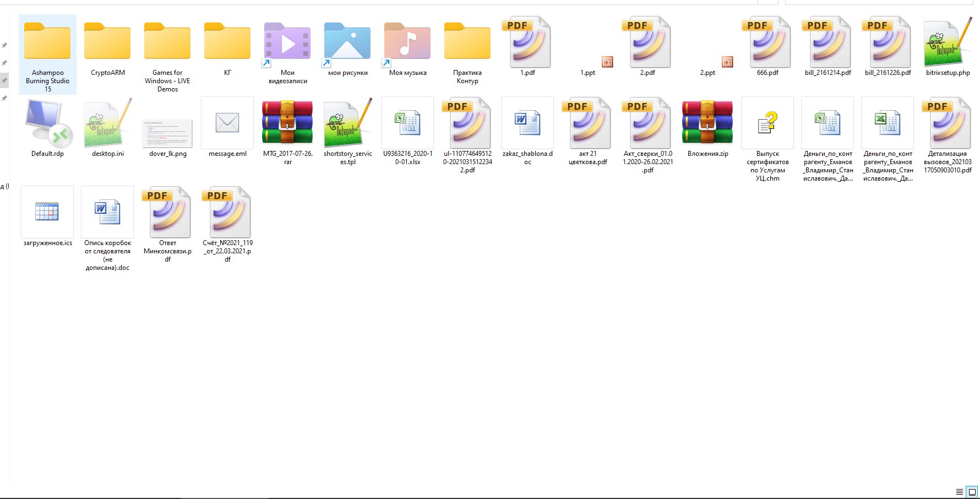The image size is (980, 499).
Task: Select the U9363216_2020-10-01.xlsx spreadsheet
Action: coord(407,132)
